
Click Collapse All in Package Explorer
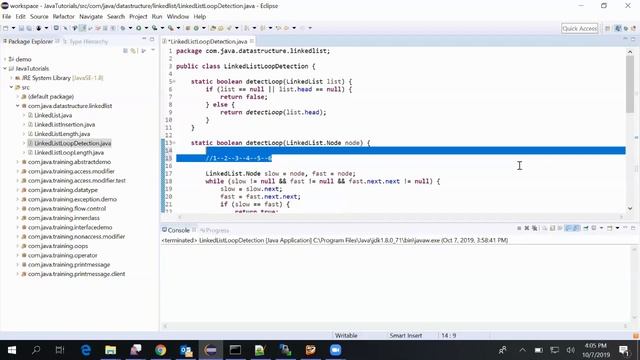coord(126,51)
